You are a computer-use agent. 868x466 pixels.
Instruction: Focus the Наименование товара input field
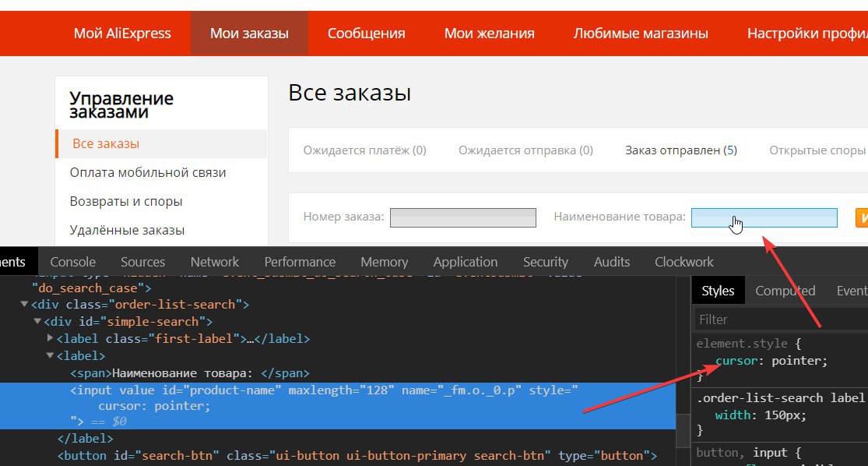(764, 217)
